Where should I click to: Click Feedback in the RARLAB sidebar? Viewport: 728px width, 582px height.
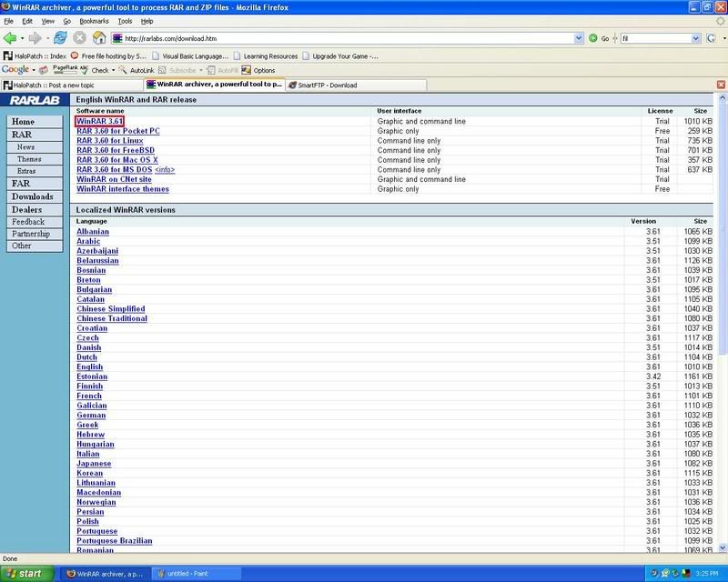coord(35,222)
